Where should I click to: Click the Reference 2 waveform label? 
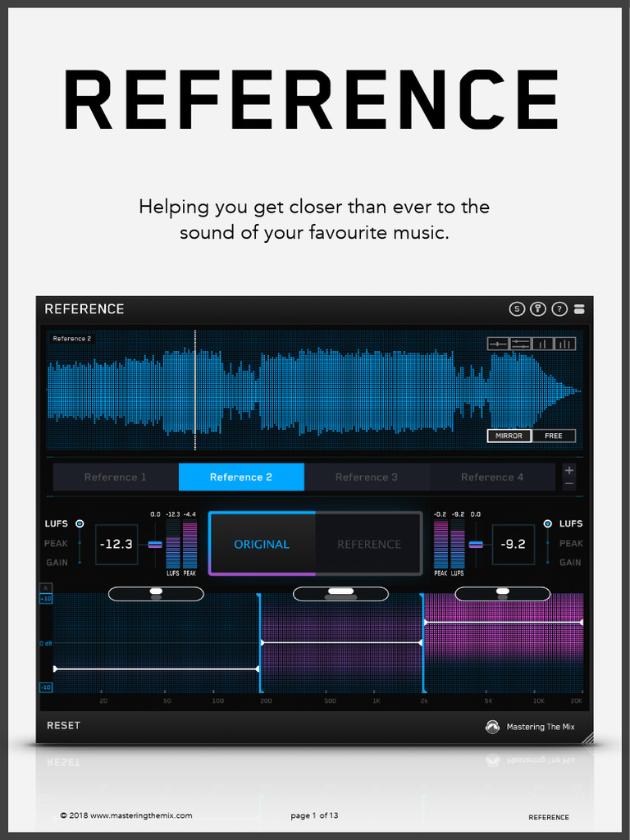tap(72, 339)
